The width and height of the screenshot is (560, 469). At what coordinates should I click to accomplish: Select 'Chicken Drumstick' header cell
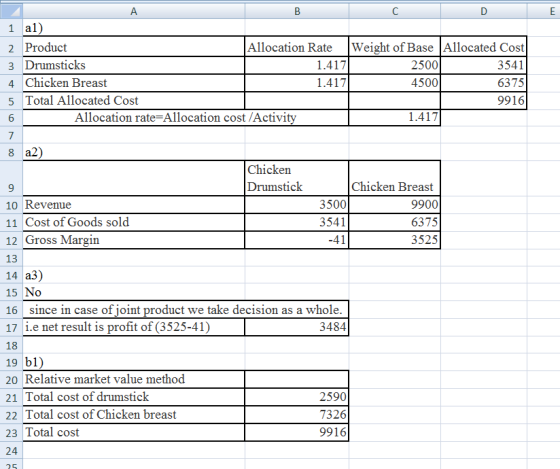[297, 178]
